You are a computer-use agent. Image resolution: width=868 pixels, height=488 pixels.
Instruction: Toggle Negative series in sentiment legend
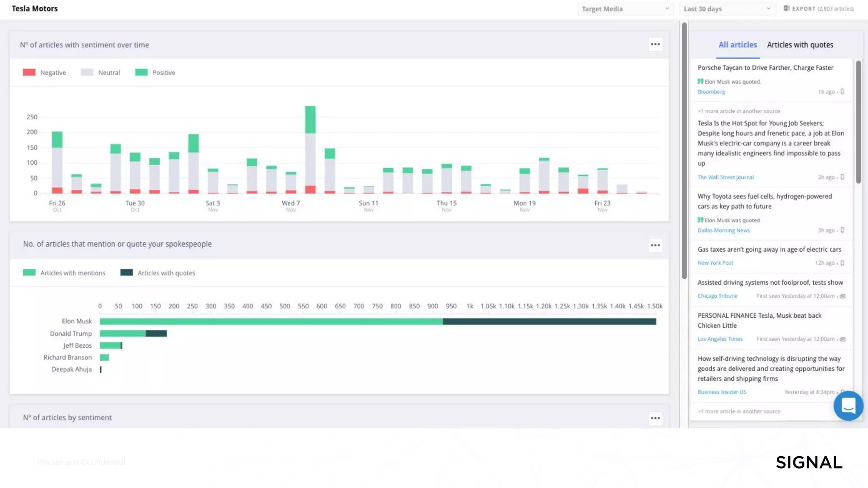[x=44, y=72]
